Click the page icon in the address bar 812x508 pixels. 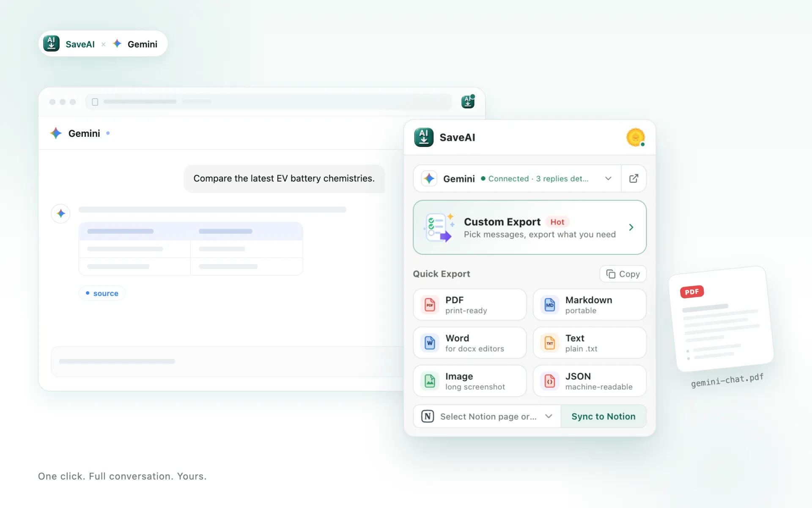click(95, 102)
